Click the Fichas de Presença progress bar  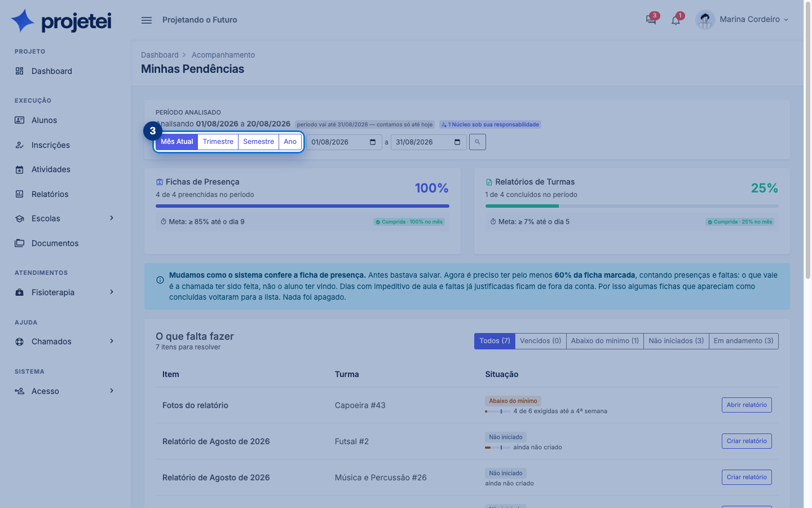click(x=302, y=206)
